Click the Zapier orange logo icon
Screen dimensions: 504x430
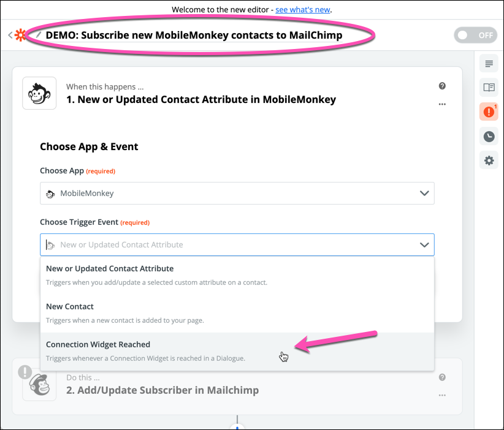[20, 35]
